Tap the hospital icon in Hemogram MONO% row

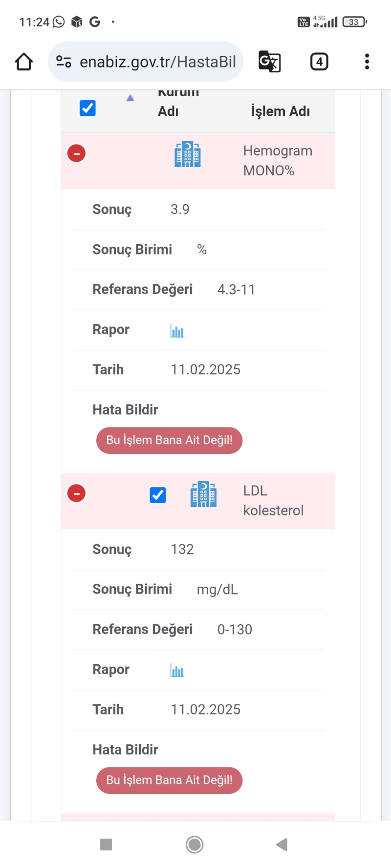pyautogui.click(x=188, y=154)
